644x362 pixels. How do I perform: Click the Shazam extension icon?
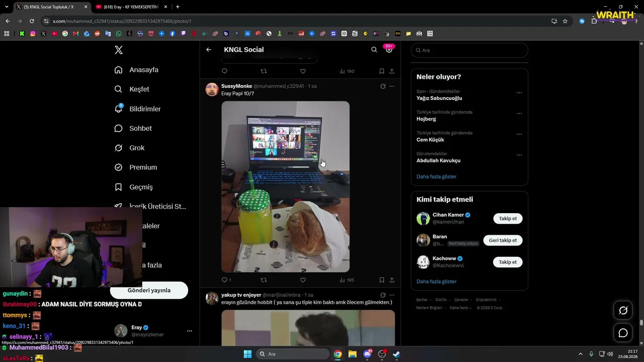[582, 21]
